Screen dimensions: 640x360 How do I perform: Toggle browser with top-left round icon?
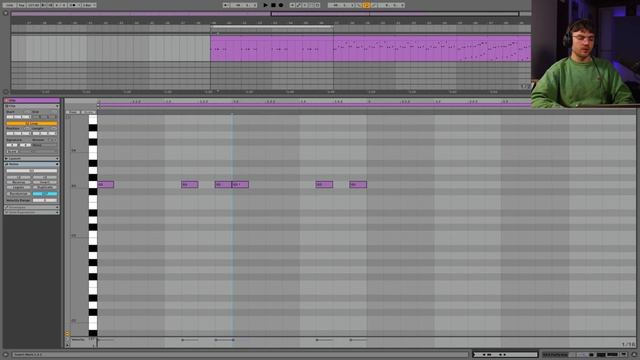coord(5,13)
